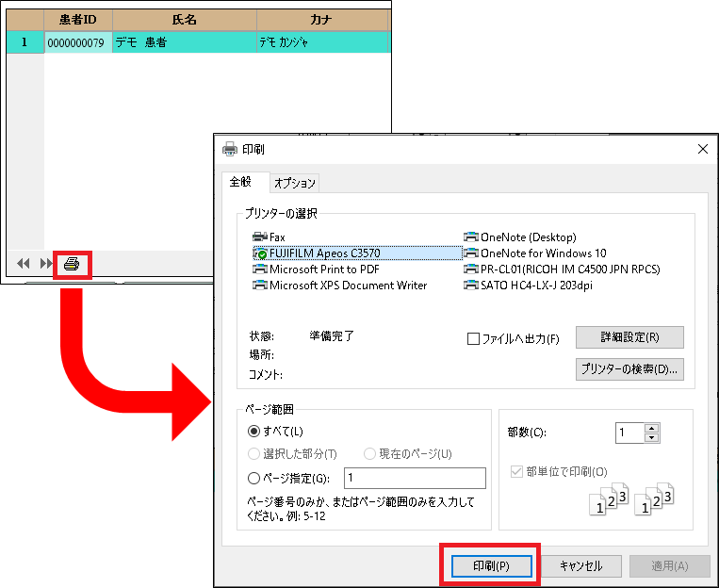Pick PR-CL01 RICOH IM C4500 printer

(x=563, y=269)
